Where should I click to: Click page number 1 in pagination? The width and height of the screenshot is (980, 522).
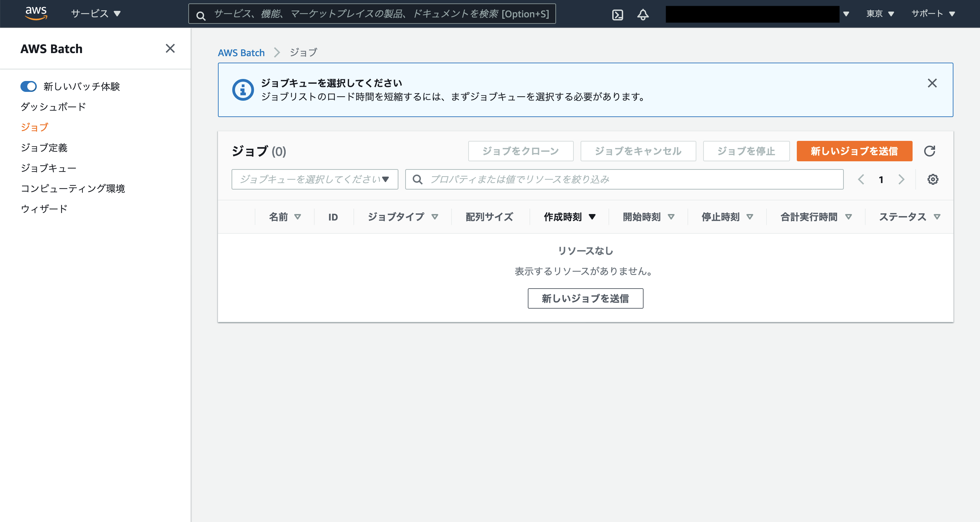pyautogui.click(x=881, y=179)
